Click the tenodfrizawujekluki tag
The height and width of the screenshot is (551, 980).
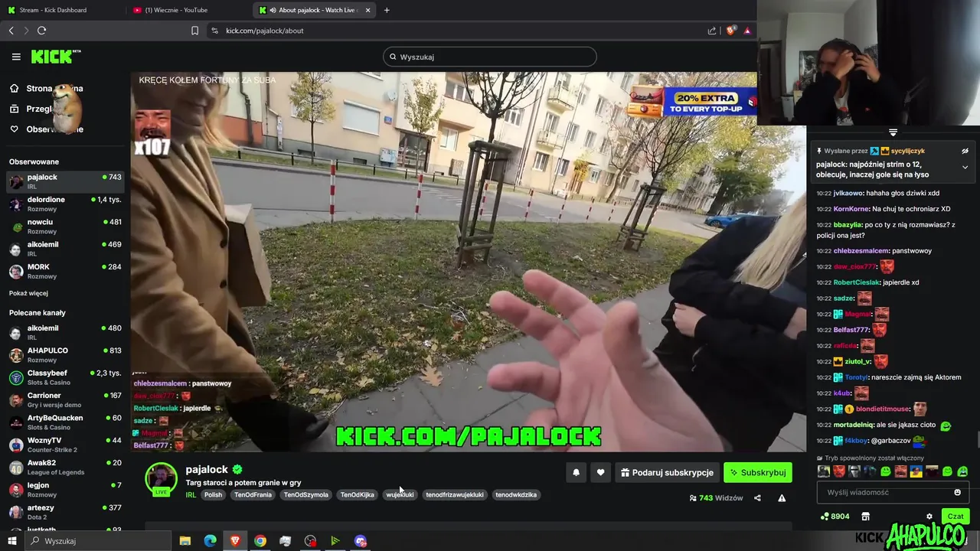(455, 495)
